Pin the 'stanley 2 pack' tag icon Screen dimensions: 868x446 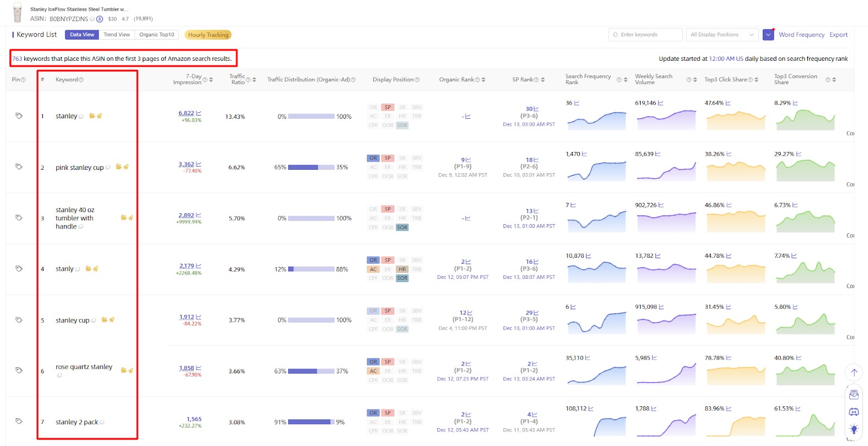point(19,421)
